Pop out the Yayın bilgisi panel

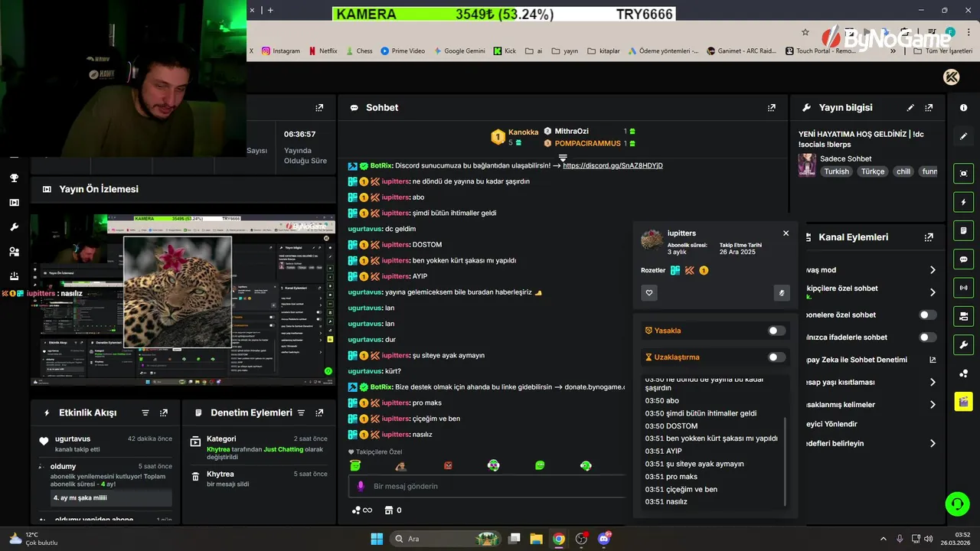click(x=929, y=108)
